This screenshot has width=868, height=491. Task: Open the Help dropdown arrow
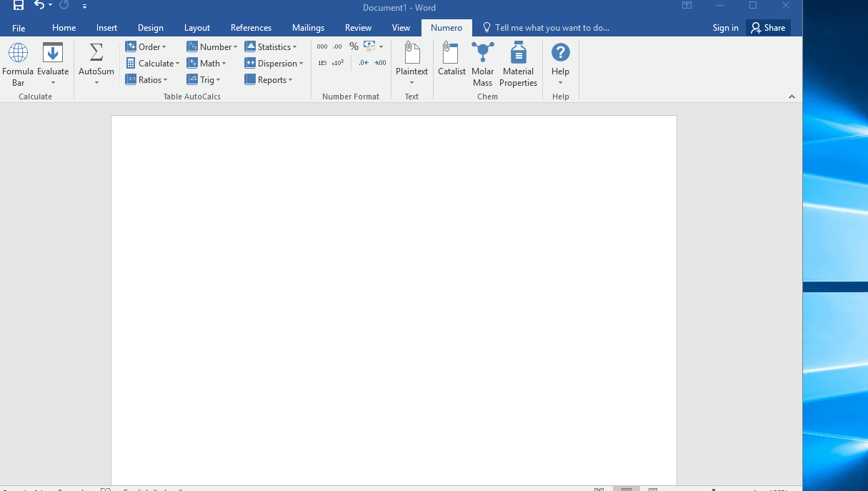[x=561, y=83]
